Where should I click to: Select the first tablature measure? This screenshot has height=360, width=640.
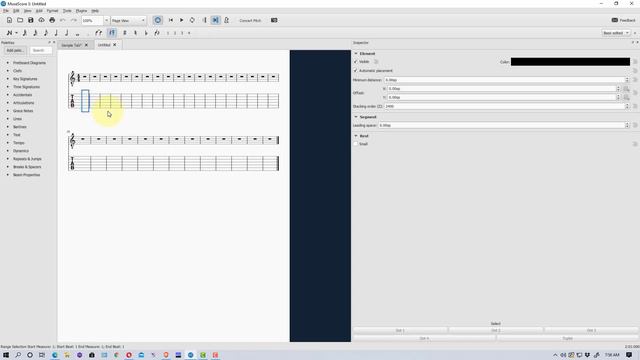tap(85, 101)
